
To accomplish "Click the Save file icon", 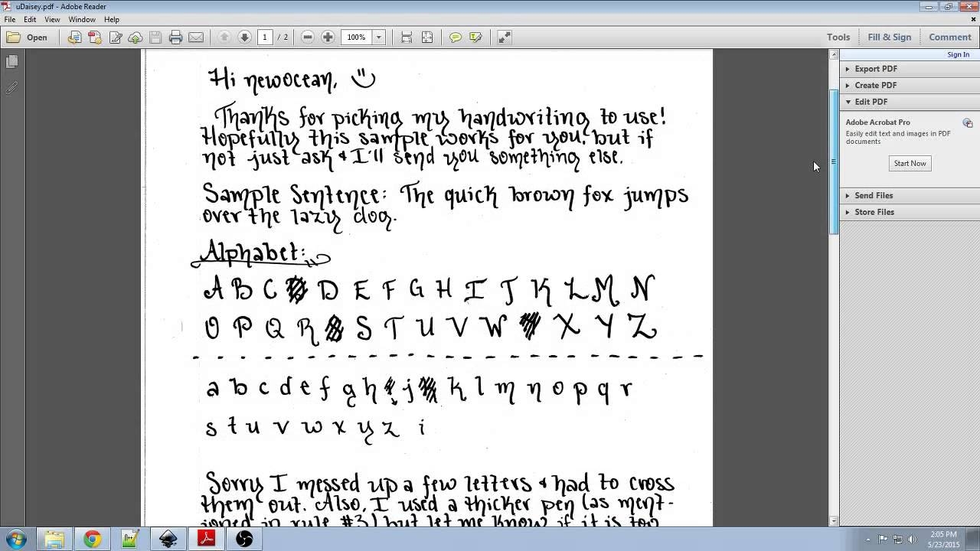I will [x=157, y=36].
